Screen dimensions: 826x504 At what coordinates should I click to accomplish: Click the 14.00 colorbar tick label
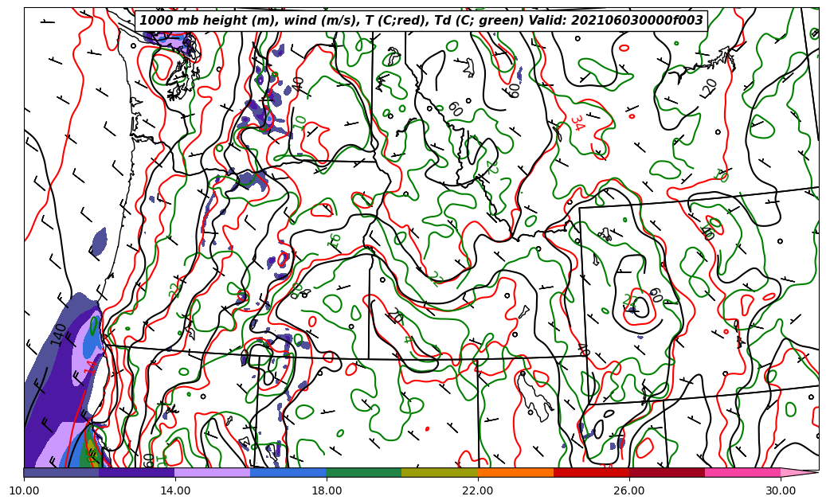click(175, 490)
